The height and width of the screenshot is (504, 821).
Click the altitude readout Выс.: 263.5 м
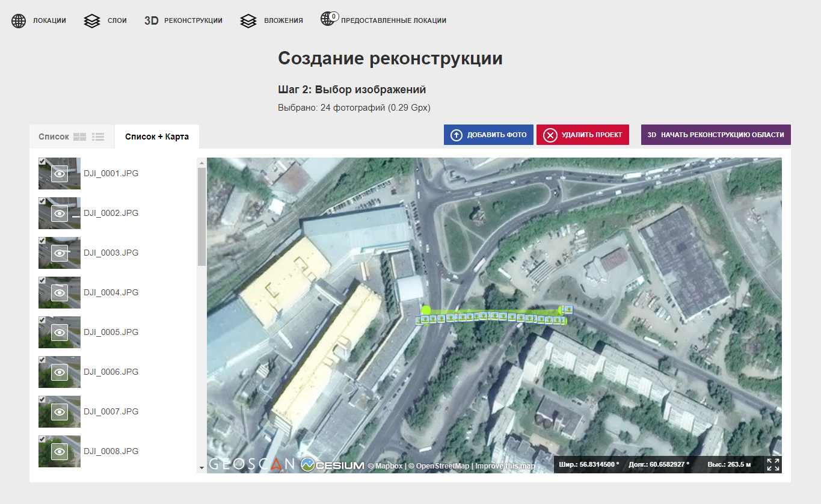(730, 464)
